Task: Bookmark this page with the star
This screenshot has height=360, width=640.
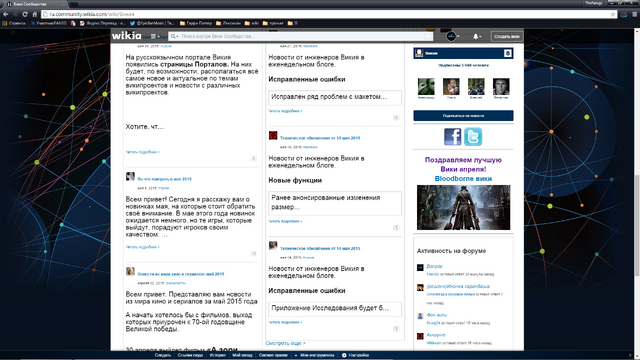Action: (613, 14)
